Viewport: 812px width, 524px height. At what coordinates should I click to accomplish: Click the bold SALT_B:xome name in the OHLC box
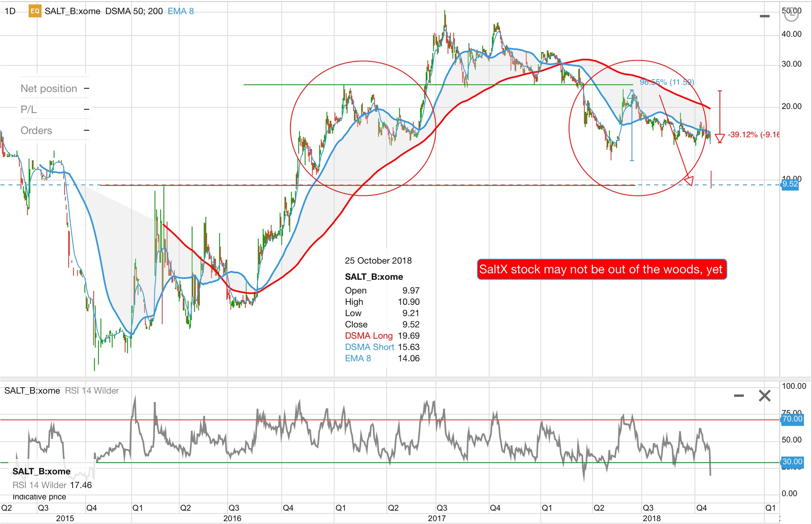pos(374,277)
